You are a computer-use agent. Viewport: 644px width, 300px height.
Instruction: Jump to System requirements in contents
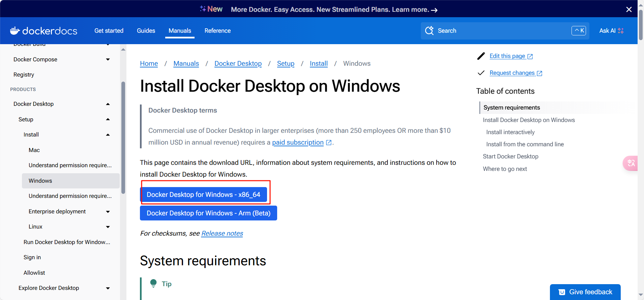pyautogui.click(x=511, y=108)
